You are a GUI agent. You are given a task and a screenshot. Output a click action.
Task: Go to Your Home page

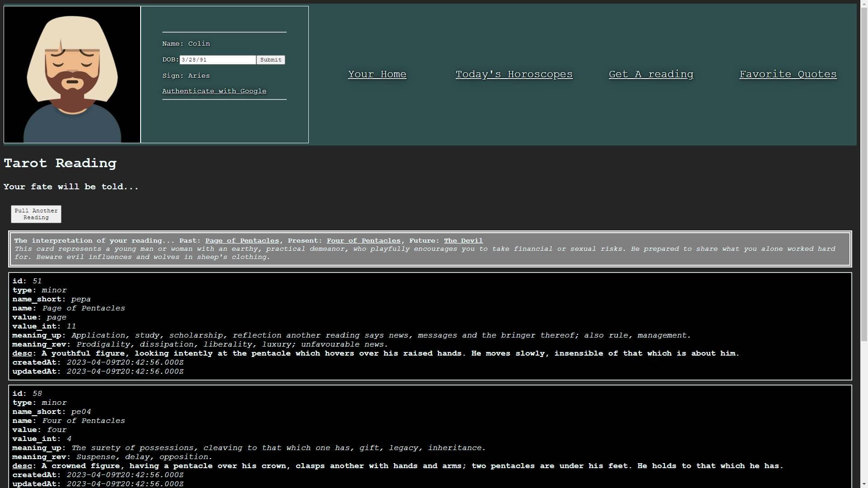tap(377, 74)
